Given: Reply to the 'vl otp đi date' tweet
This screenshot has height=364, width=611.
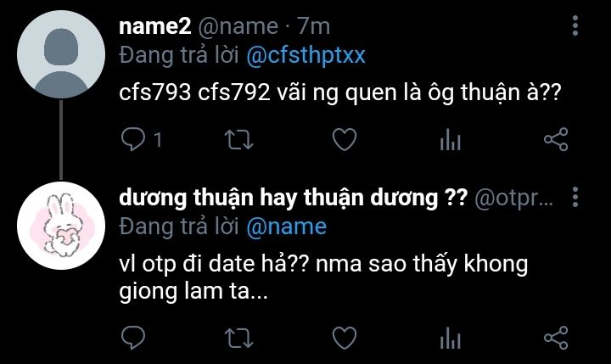Looking at the screenshot, I should 133,338.
